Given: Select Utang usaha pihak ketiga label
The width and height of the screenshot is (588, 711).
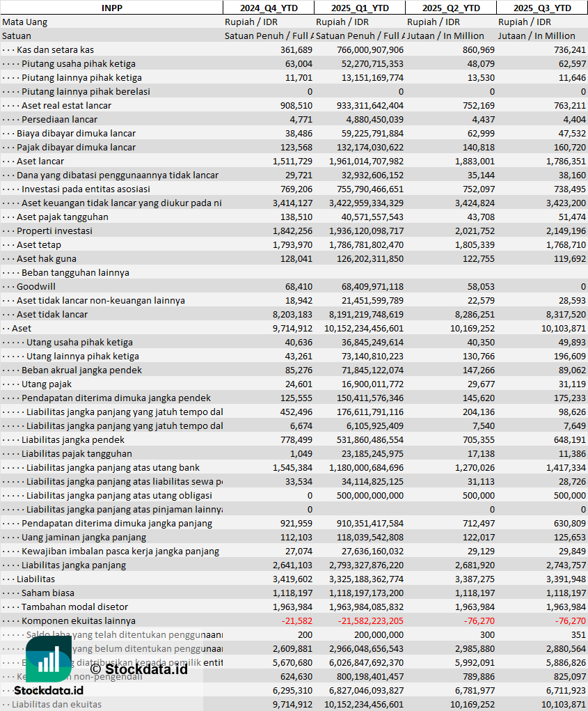Looking at the screenshot, I should [80, 343].
